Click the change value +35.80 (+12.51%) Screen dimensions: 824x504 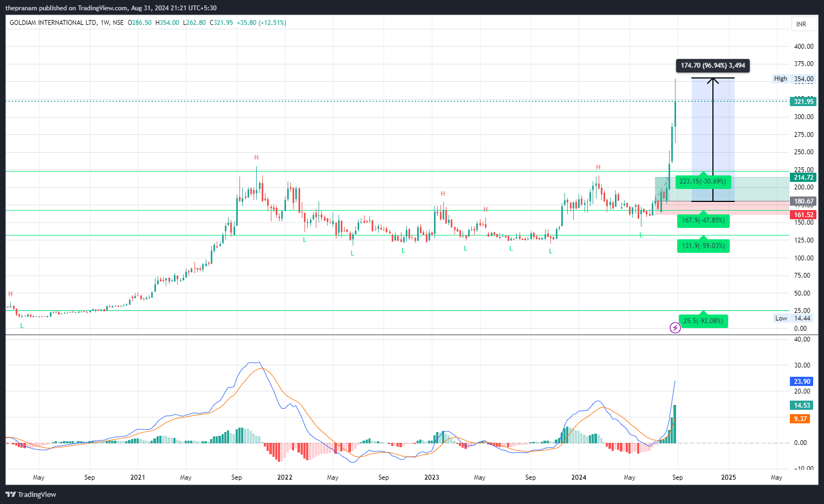(x=262, y=23)
